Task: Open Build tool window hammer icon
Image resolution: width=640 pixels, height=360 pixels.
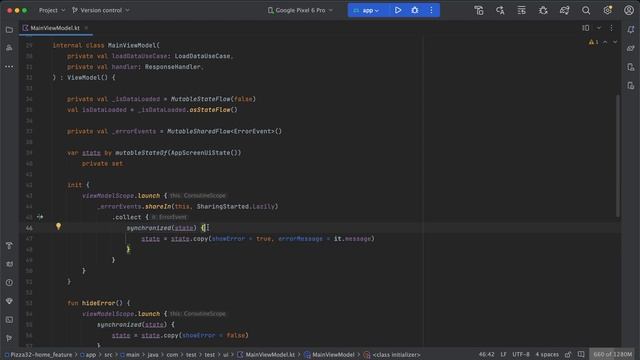Action: 9,246
